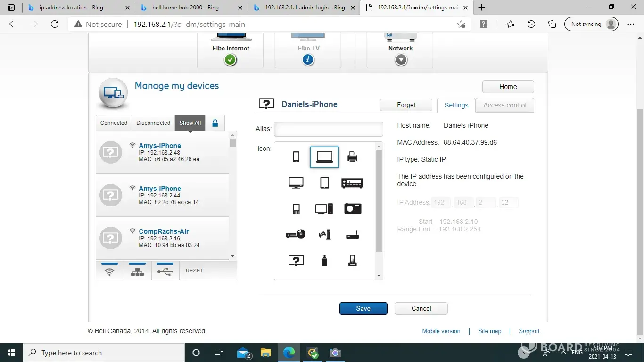Viewport: 644px width, 362px height.
Task: Open File Explorer from the taskbar
Action: [266, 353]
